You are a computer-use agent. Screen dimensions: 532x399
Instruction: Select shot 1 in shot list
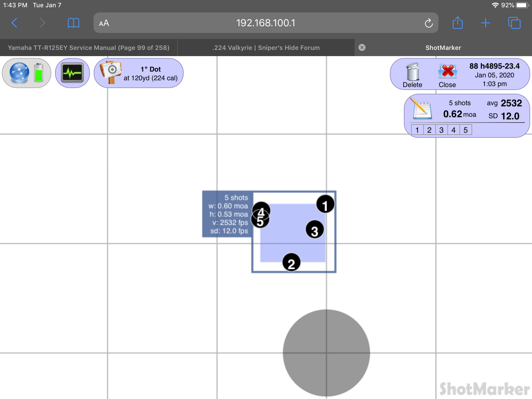417,130
